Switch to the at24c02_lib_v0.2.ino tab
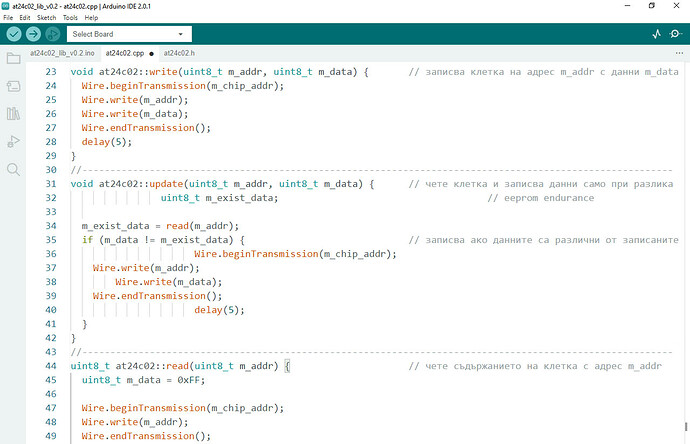 (62, 52)
